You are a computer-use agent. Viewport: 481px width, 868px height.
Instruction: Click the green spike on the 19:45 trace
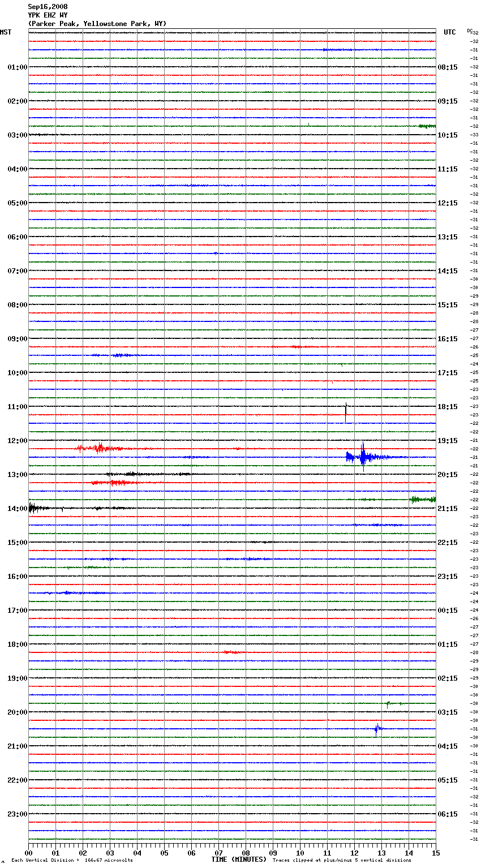point(388,704)
